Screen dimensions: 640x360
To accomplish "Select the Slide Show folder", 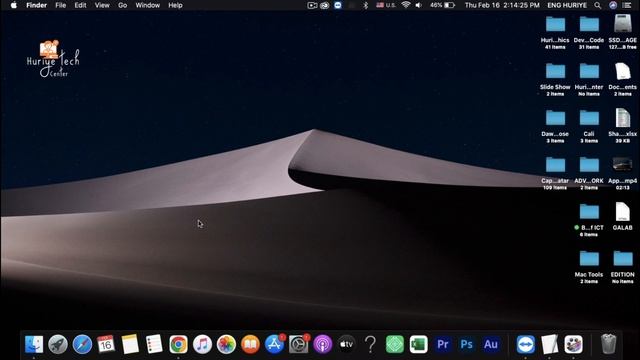I will pos(555,71).
